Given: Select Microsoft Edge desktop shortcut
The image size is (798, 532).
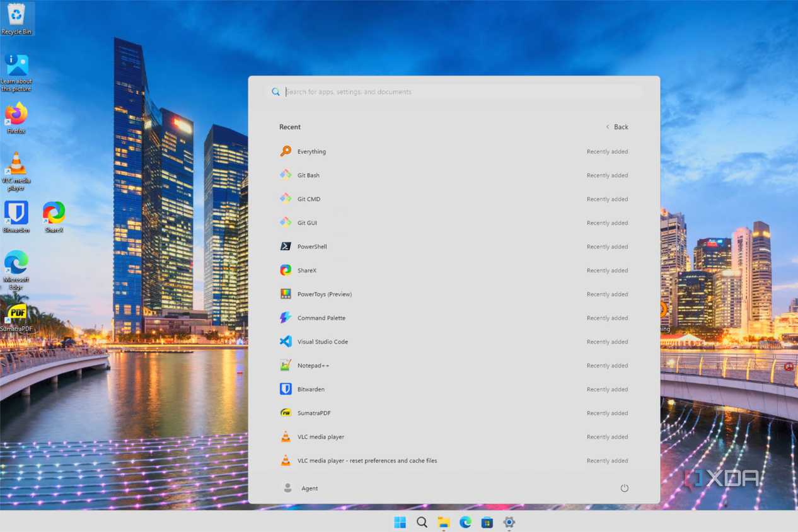Looking at the screenshot, I should (x=16, y=270).
